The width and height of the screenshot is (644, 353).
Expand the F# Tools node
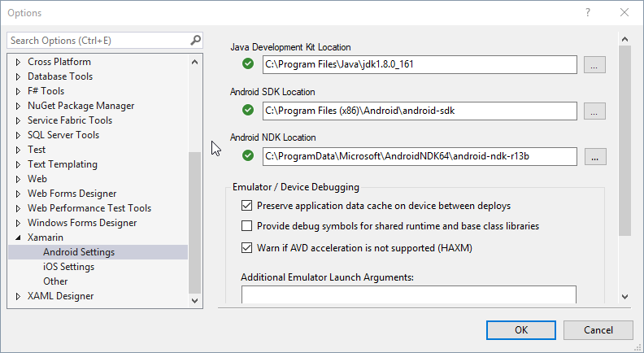coord(18,91)
